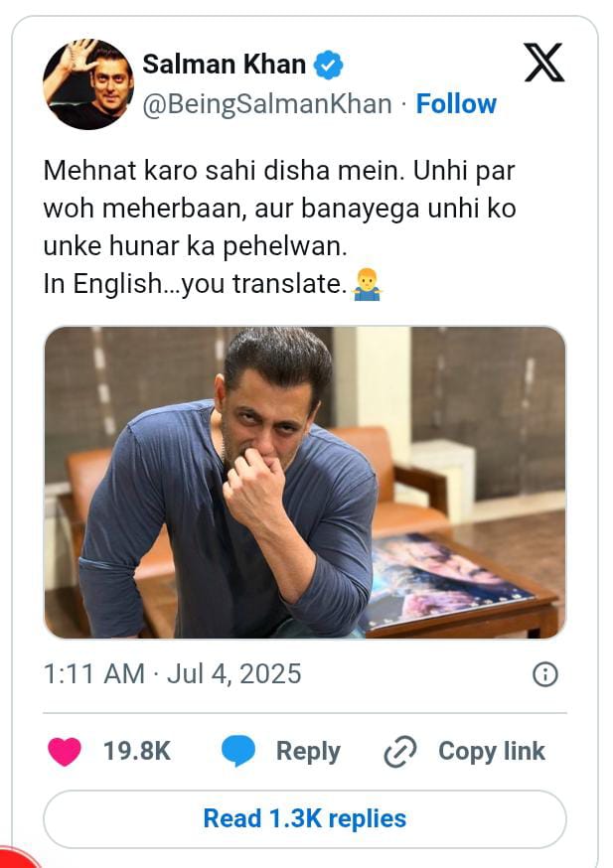This screenshot has height=868, width=613.
Task: Click the red circle at bottom-left corner
Action: click(14, 858)
